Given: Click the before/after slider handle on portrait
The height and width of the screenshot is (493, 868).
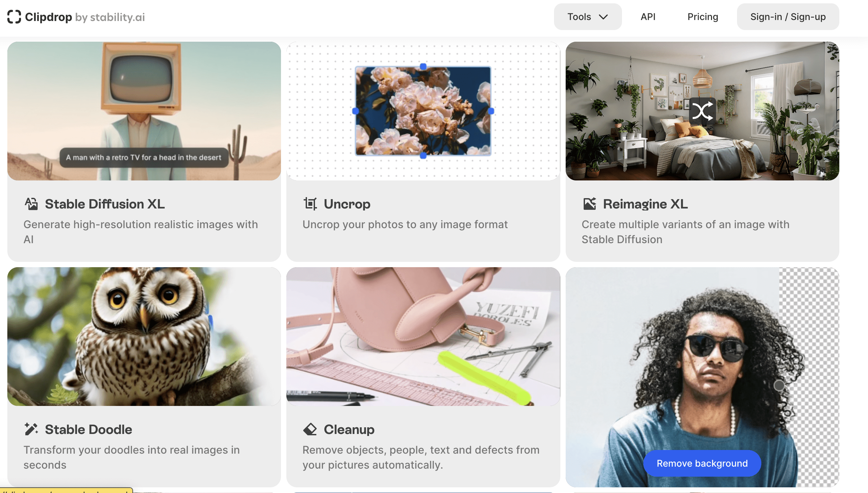Looking at the screenshot, I should 779,385.
